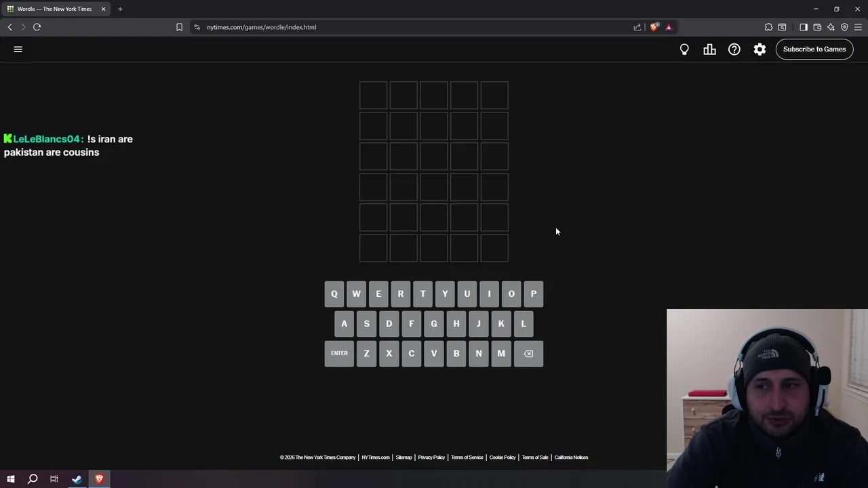
Task: Tap the O key on keyboard
Action: 511,294
